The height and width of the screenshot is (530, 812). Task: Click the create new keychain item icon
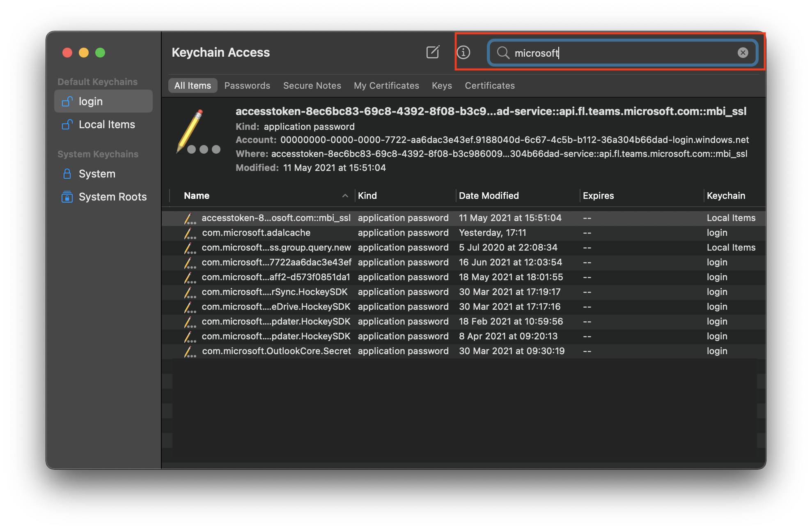(433, 52)
